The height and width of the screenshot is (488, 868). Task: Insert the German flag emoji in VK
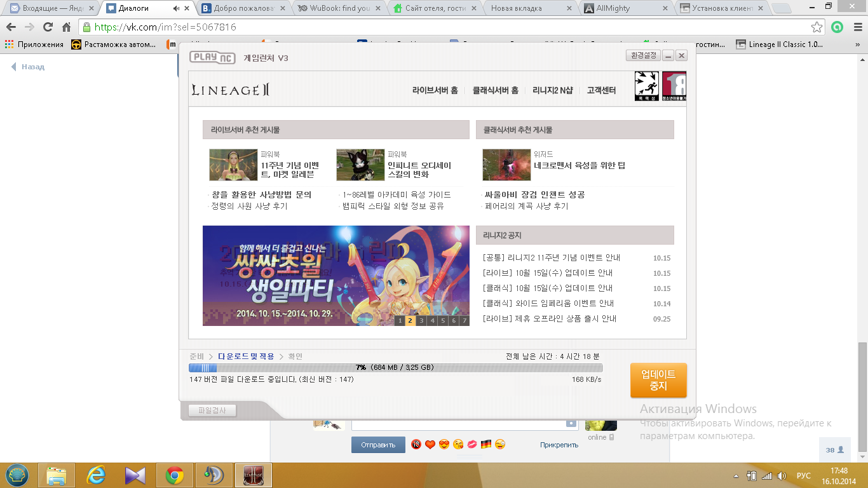tap(486, 444)
